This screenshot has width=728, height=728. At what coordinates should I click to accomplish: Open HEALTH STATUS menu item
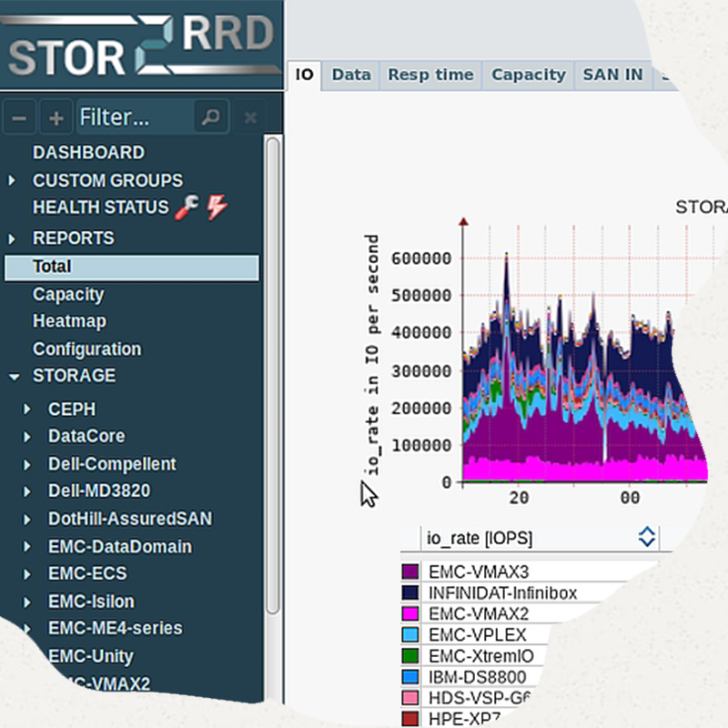tap(100, 207)
